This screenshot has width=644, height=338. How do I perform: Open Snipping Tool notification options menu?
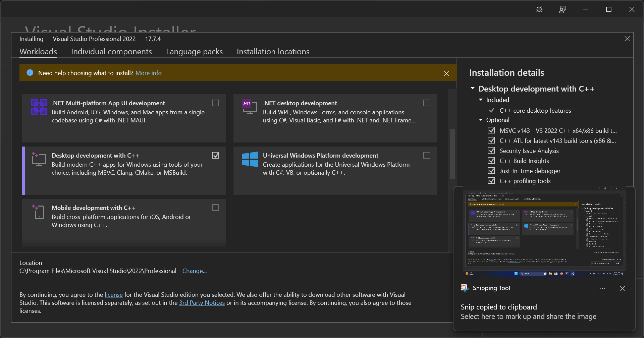tap(602, 288)
